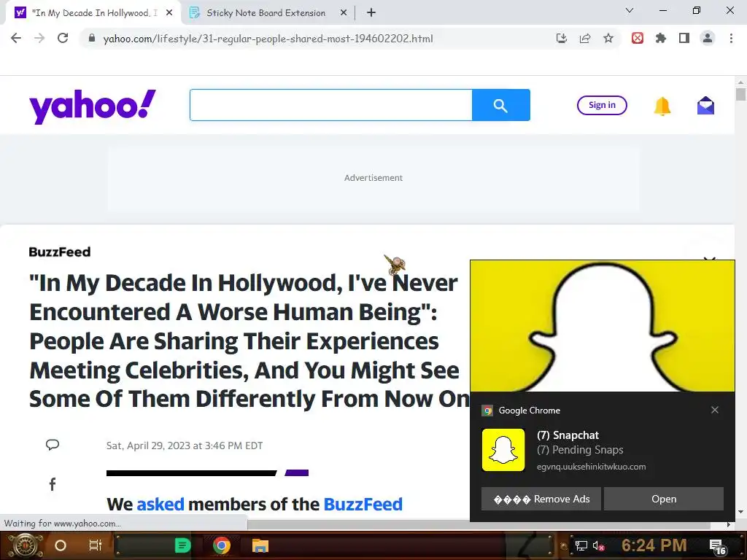This screenshot has height=560, width=747.
Task: Open Yahoo Mail envelope icon
Action: point(705,106)
